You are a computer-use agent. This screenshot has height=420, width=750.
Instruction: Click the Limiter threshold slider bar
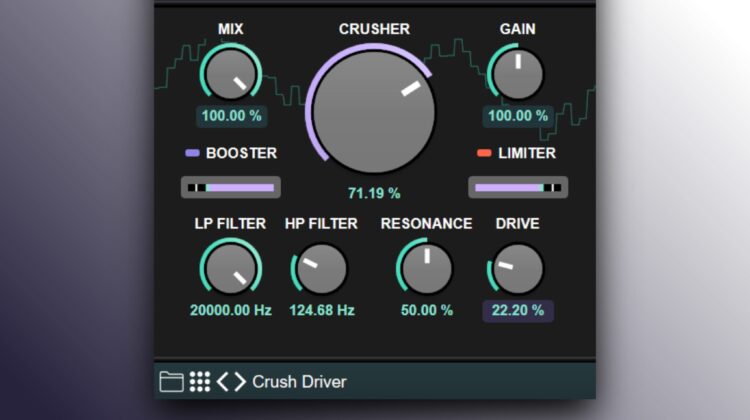(x=517, y=187)
